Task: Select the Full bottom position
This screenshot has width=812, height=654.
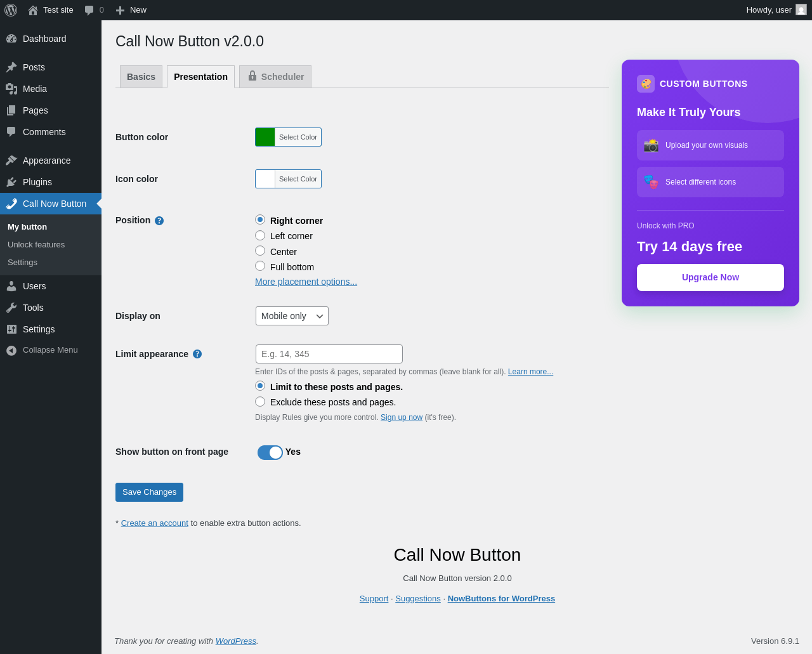Action: click(x=260, y=266)
